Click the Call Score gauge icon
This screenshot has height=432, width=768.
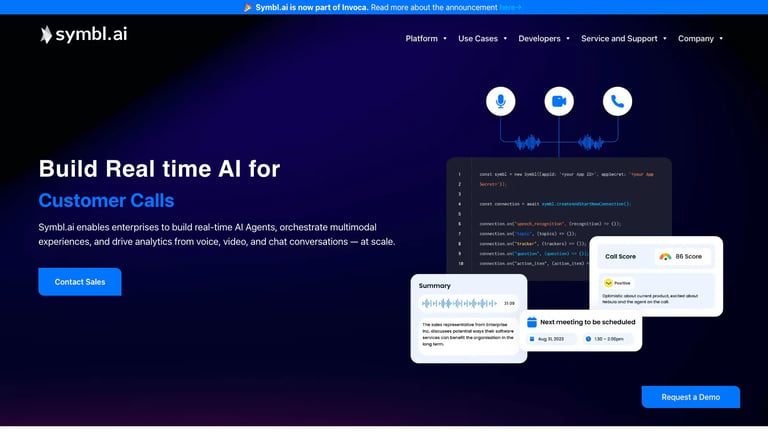pyautogui.click(x=665, y=257)
